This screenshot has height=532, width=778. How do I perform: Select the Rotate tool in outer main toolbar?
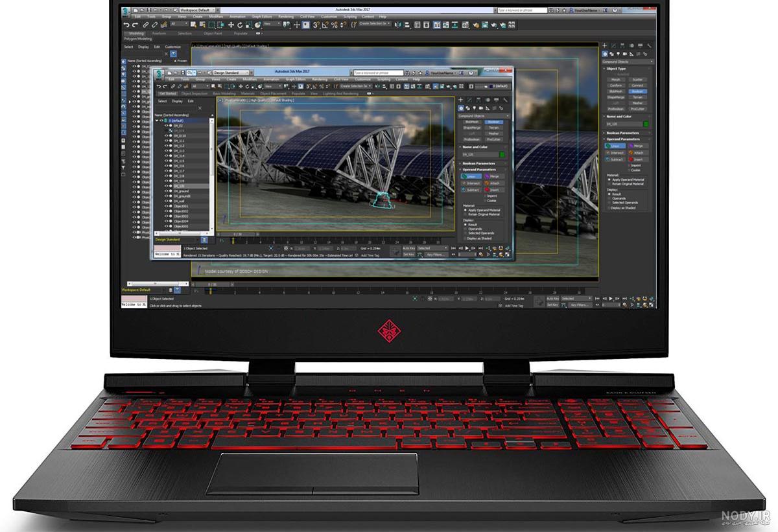[239, 25]
